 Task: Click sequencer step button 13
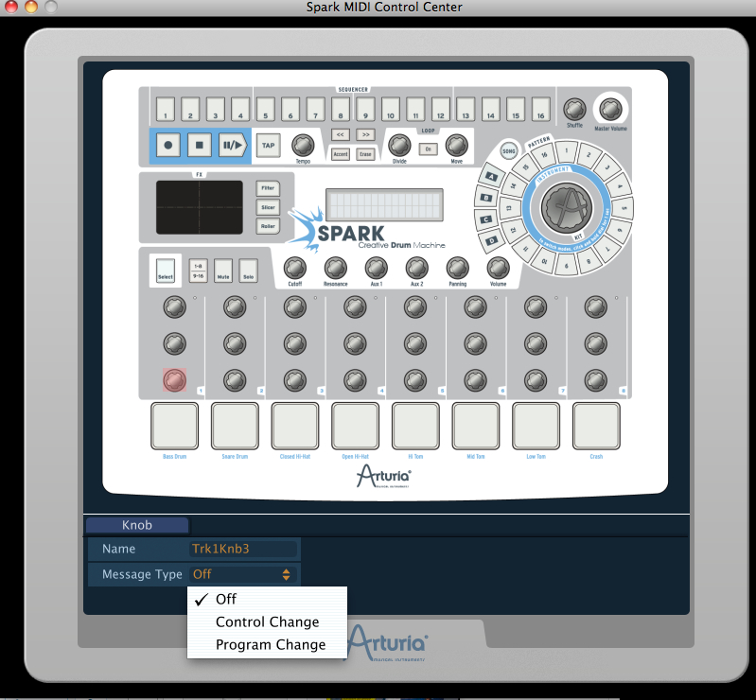[466, 110]
